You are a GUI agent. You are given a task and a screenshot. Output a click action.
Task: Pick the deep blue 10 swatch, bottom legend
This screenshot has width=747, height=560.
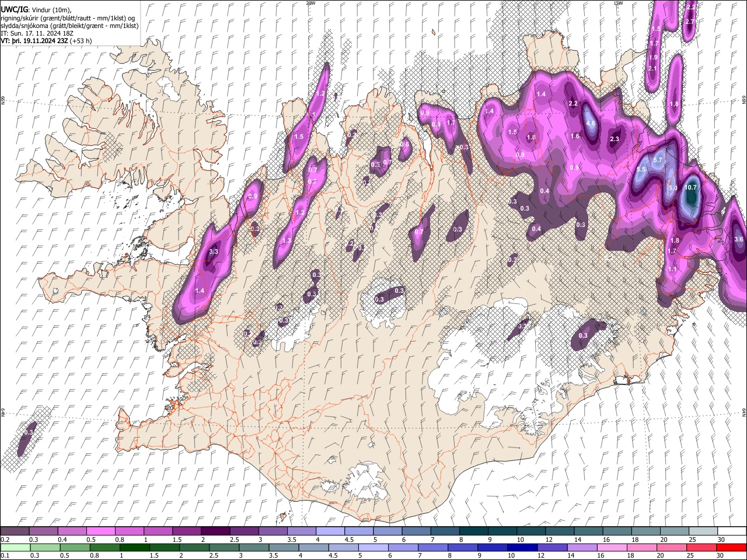click(x=522, y=547)
